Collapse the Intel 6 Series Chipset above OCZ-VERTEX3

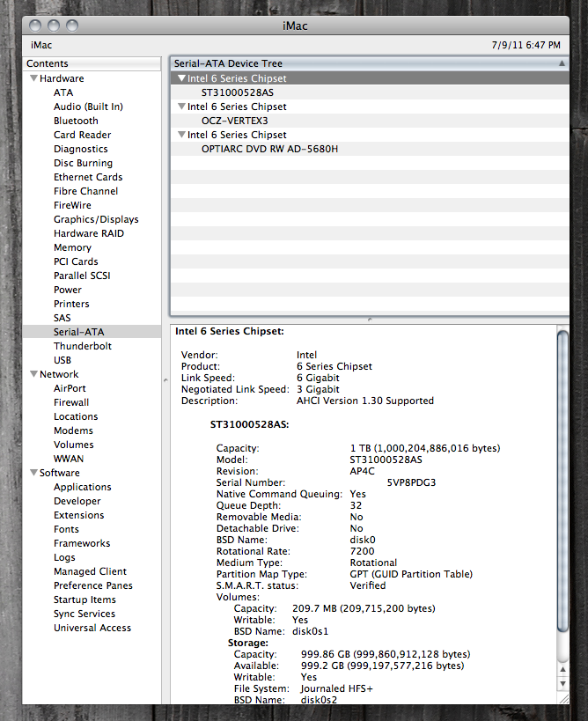click(181, 107)
